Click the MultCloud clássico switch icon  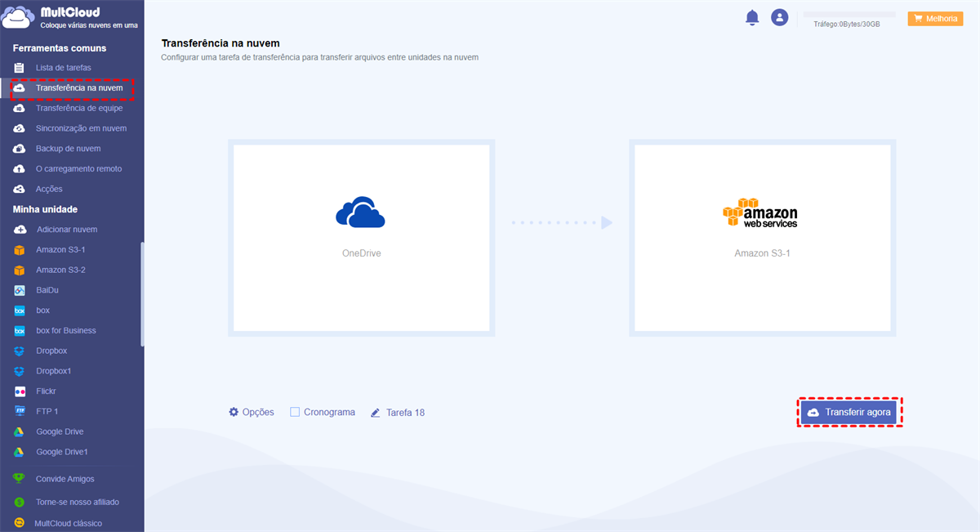[x=20, y=523]
